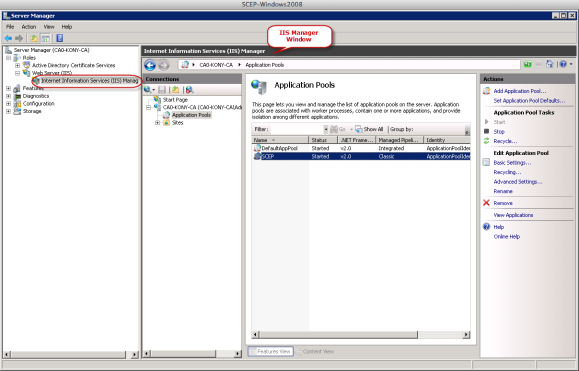
Task: Click the green Refresh icon beside address bar
Action: click(528, 65)
